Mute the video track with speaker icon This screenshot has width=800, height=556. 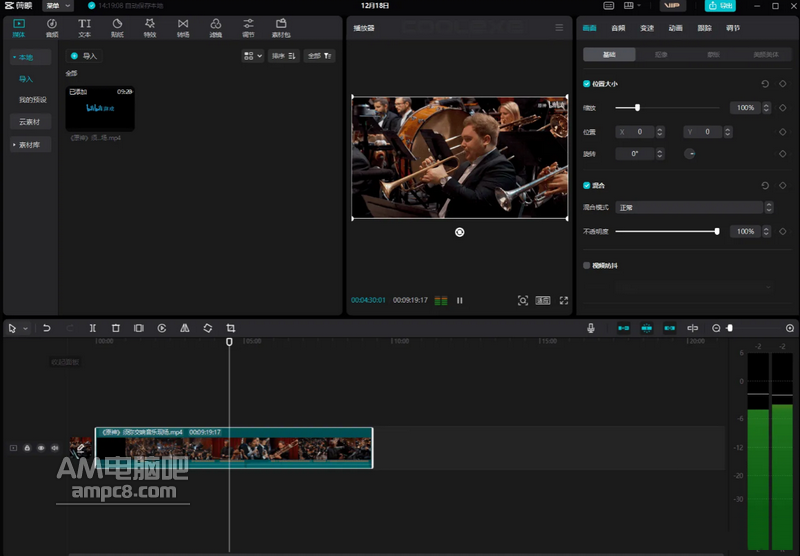point(55,448)
